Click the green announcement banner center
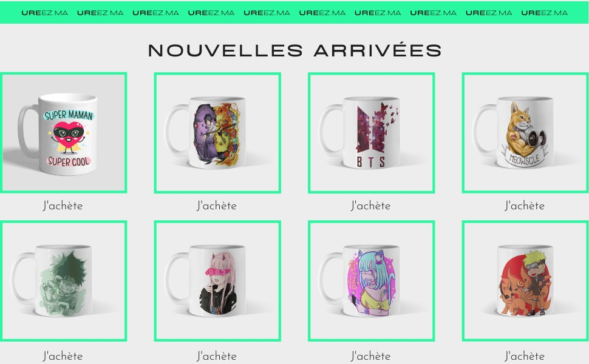Screen dimensions: 589x364 point(294,12)
